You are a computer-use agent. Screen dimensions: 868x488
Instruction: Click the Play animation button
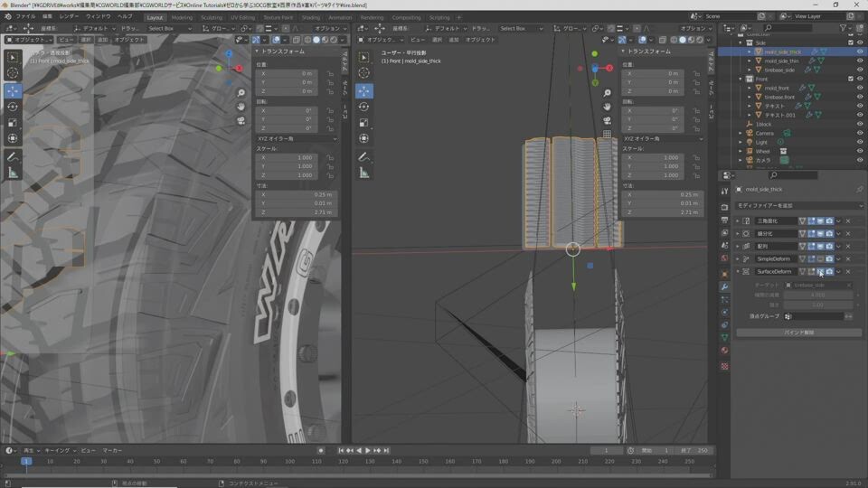pyautogui.click(x=368, y=450)
